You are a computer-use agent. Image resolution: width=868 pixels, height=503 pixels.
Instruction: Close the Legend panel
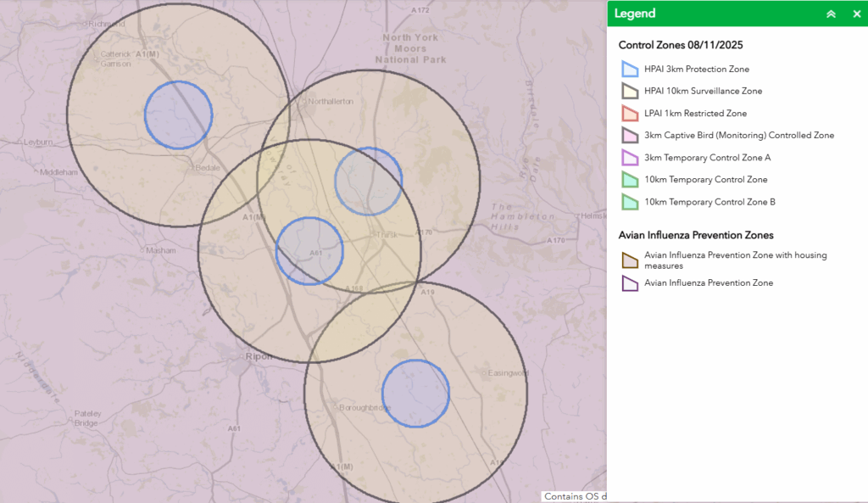856,14
